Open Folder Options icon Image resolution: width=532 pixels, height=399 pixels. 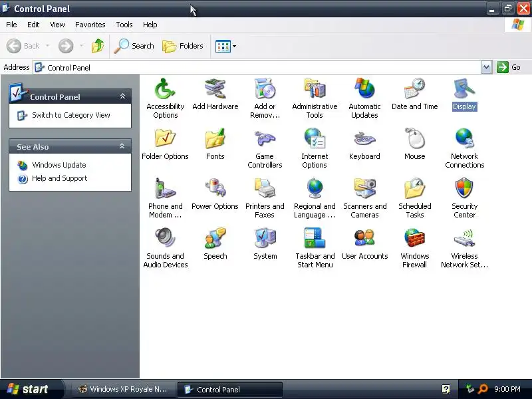coord(165,138)
